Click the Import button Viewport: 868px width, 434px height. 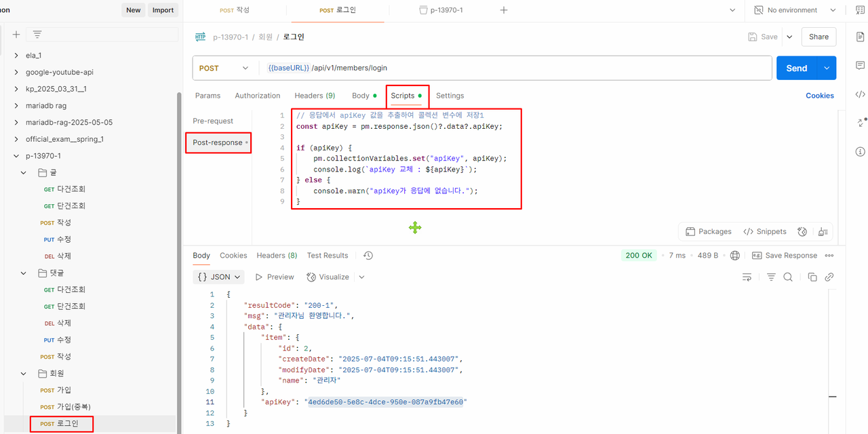[163, 10]
